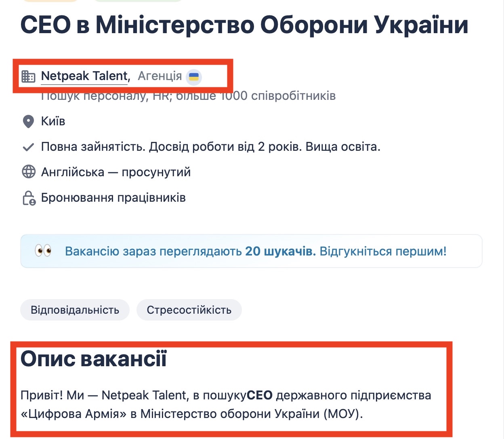This screenshot has width=504, height=439.
Task: Click the Повна зайнятість requirements line
Action: click(211, 147)
